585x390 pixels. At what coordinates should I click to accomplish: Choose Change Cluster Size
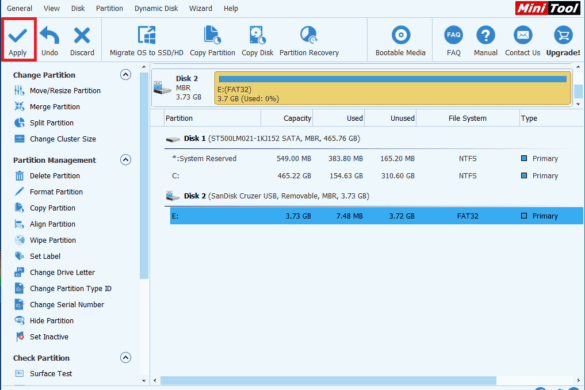pos(55,139)
